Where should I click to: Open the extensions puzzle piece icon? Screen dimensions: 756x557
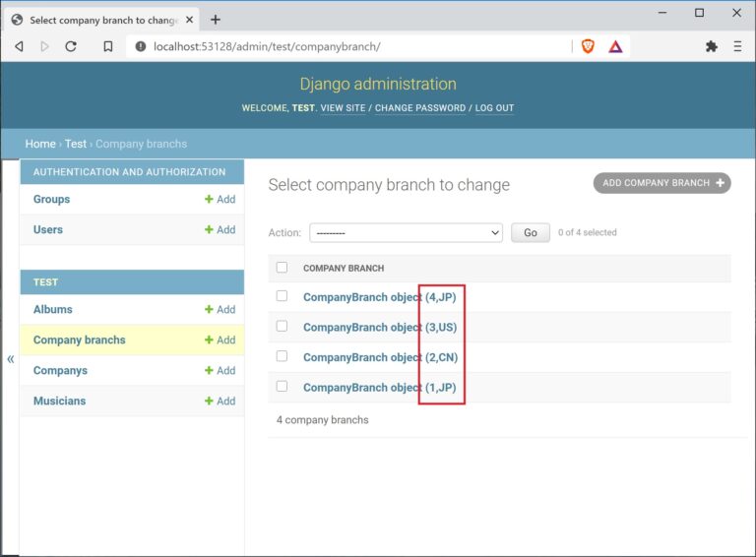pyautogui.click(x=711, y=46)
